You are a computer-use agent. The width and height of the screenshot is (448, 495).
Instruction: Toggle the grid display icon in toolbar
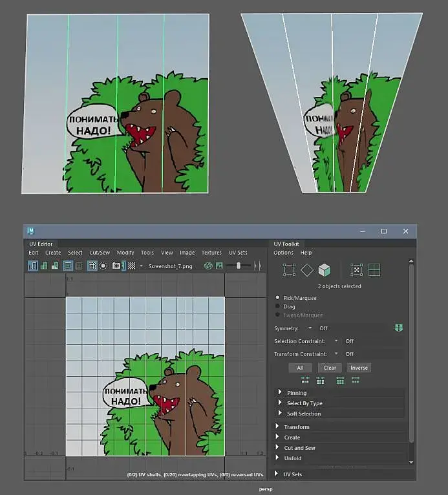(x=92, y=266)
